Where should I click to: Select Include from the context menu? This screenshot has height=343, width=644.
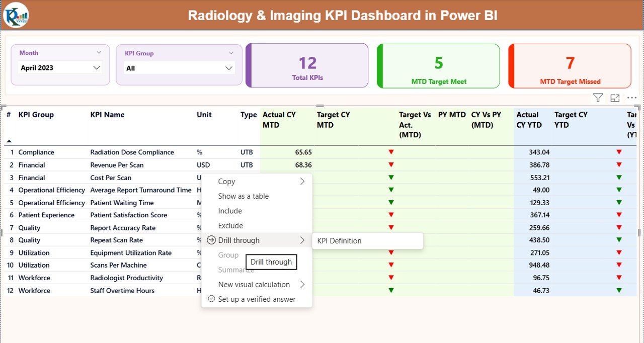tap(230, 211)
